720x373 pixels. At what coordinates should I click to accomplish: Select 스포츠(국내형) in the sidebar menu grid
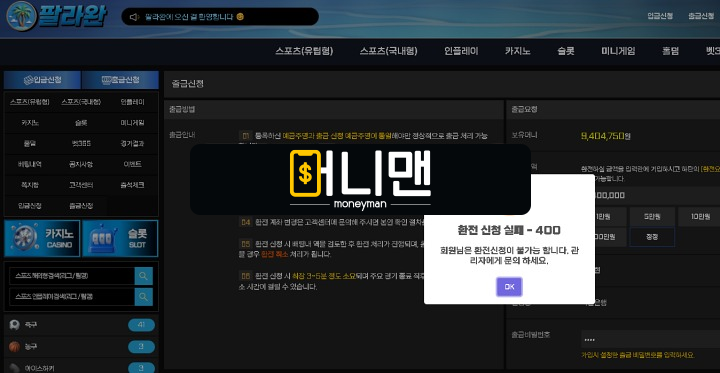(x=81, y=102)
